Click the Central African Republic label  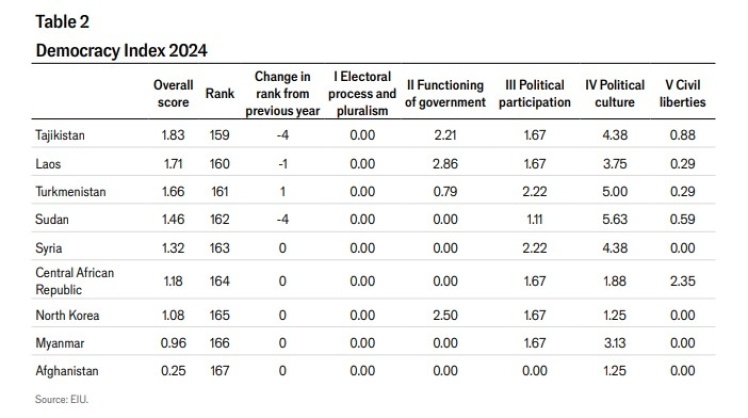[75, 280]
